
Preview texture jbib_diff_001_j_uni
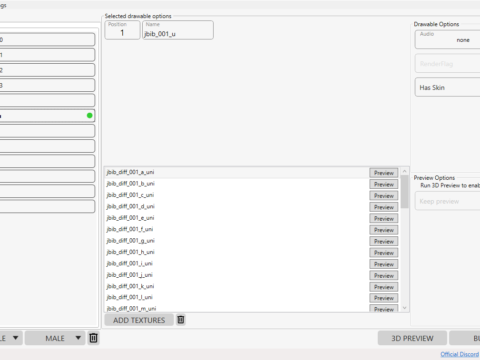pos(384,276)
